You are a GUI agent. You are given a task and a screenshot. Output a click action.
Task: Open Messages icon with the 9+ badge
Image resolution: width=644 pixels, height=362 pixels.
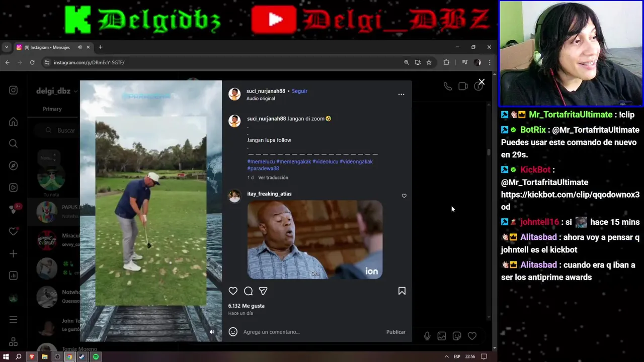pos(14,210)
